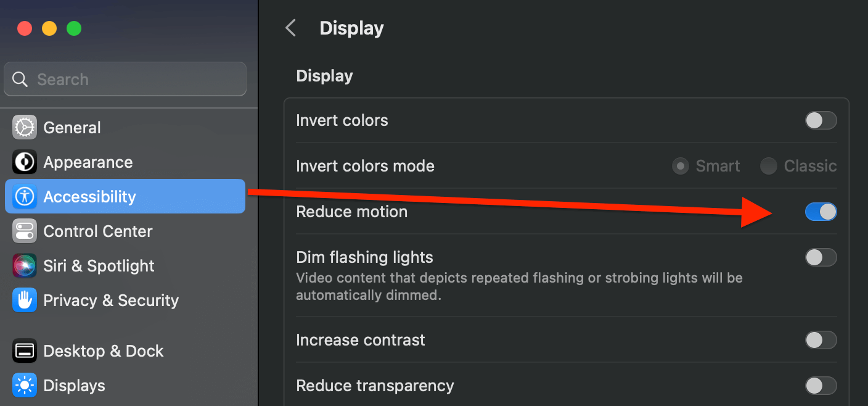
Task: Toggle Reduce transparency on
Action: (821, 386)
